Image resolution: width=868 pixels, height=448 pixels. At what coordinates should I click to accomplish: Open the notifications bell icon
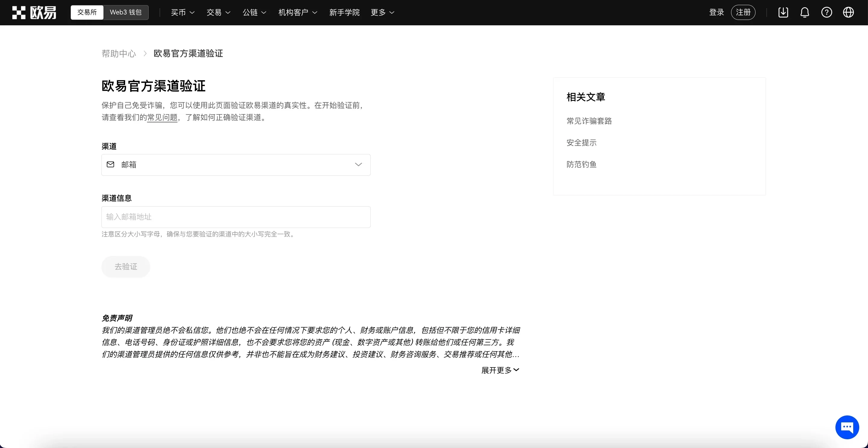coord(805,12)
